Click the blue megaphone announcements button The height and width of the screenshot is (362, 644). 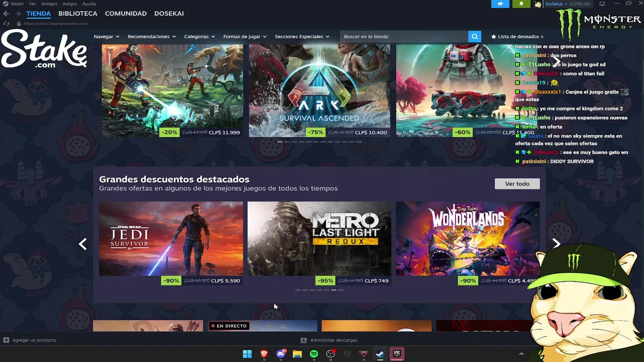point(500,4)
